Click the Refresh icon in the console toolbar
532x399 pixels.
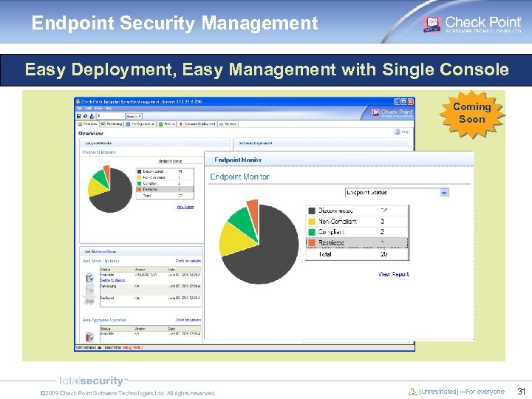point(85,116)
